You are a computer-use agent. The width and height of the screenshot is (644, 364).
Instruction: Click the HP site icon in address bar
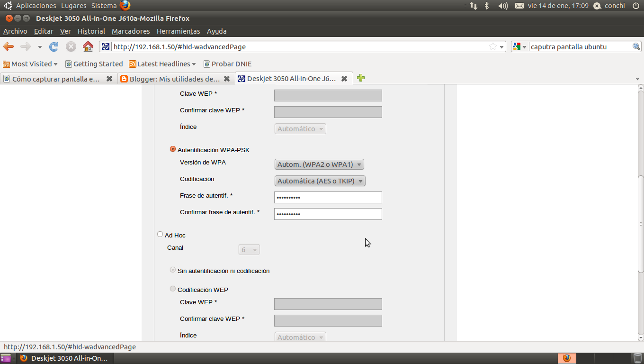(106, 46)
